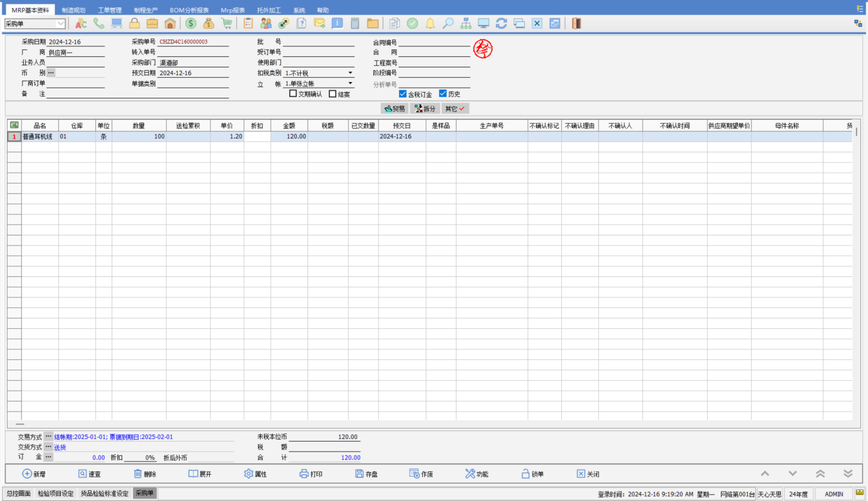Click the exit door icon
This screenshot has height=501, width=868.
pyautogui.click(x=576, y=23)
